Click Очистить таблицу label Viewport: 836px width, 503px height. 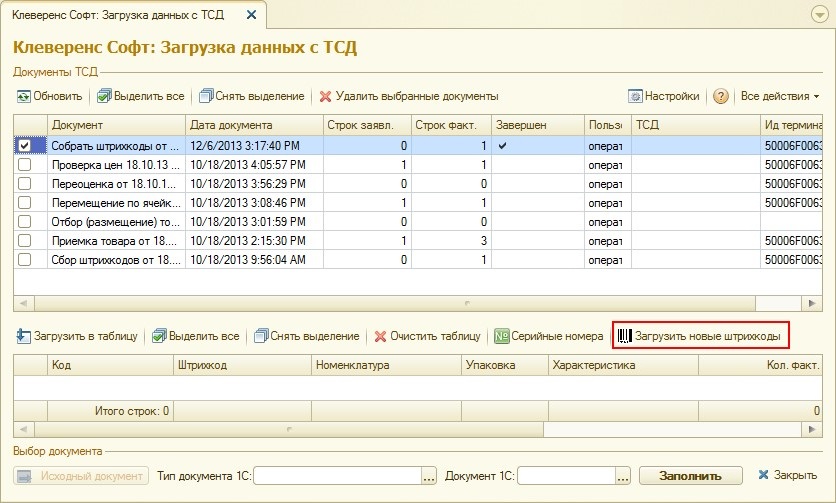[x=436, y=337]
